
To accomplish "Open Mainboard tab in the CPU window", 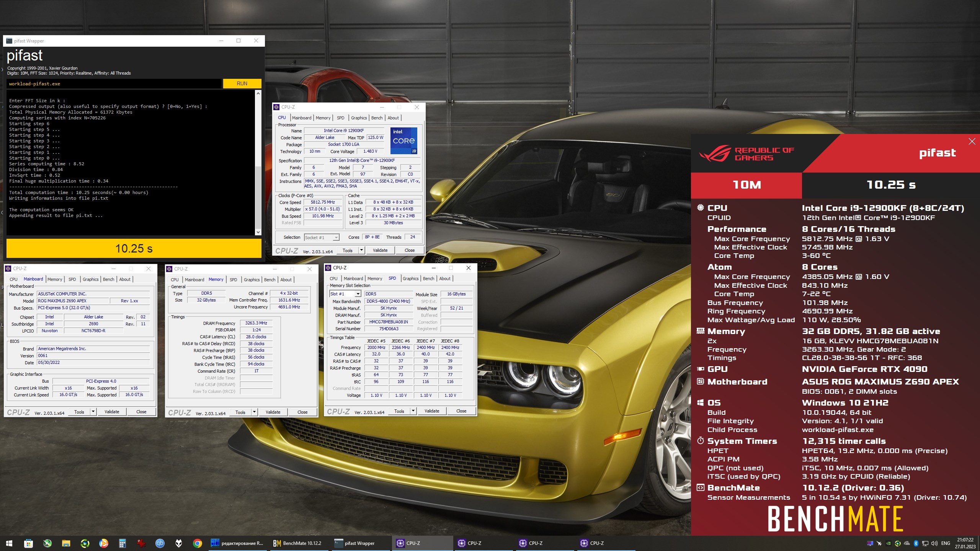I will (x=302, y=118).
